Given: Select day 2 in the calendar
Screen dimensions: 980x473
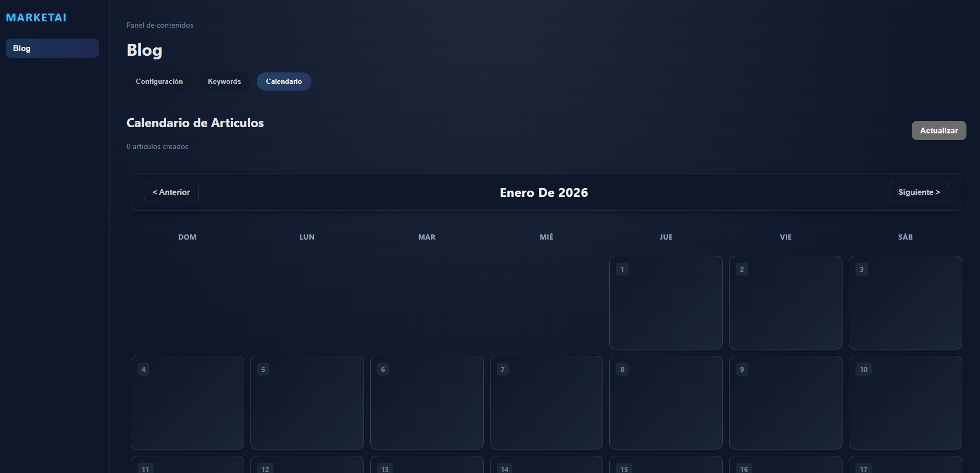Looking at the screenshot, I should tap(786, 303).
